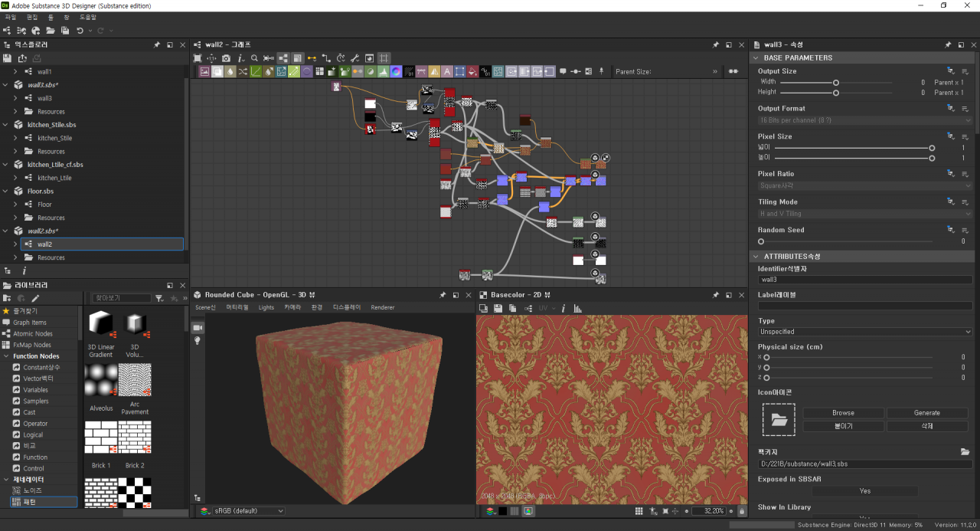Click the Browse button for the icon

(843, 413)
